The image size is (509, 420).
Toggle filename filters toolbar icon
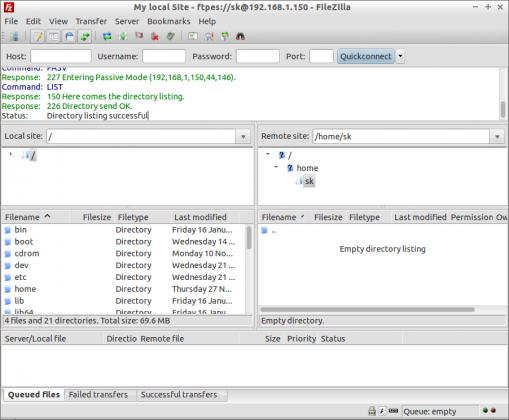click(x=209, y=36)
